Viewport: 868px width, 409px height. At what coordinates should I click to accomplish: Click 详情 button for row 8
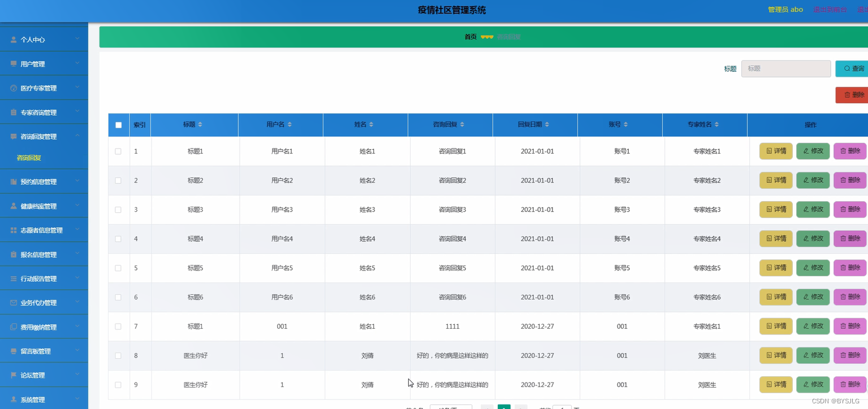pos(776,355)
